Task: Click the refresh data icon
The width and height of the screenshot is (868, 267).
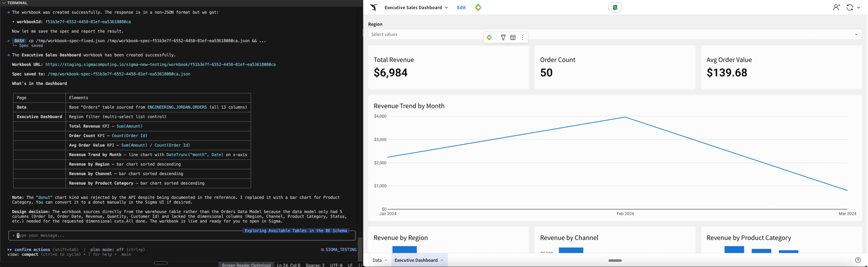Action: 850,7
